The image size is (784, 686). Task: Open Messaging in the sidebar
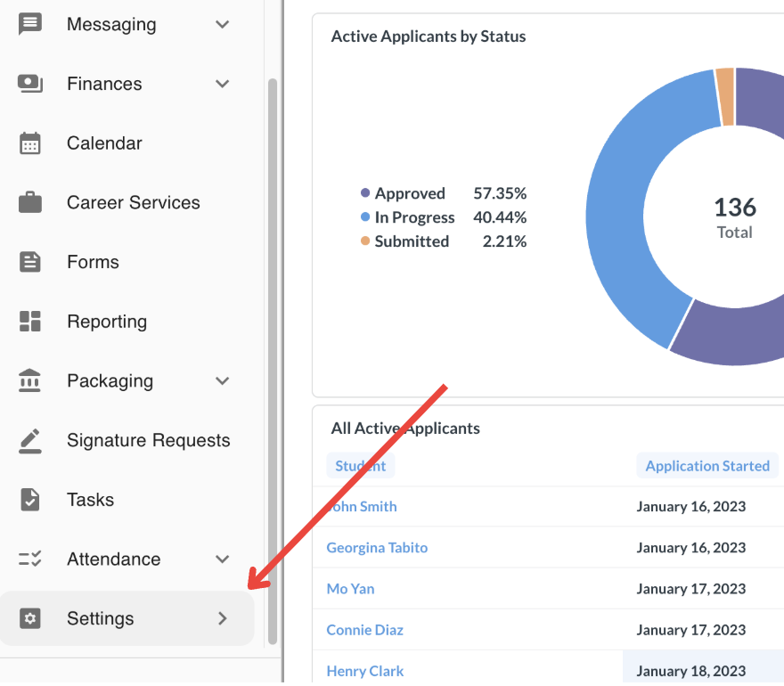click(111, 25)
